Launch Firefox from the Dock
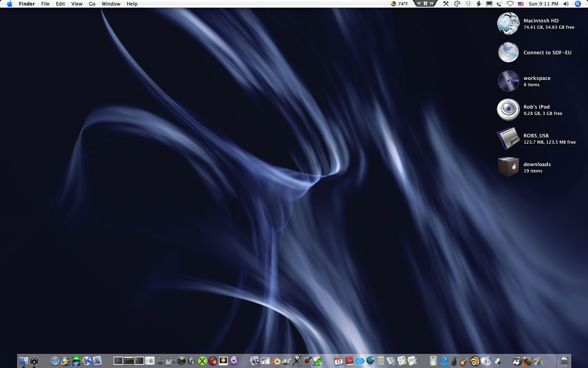Viewport: 588px width, 368px height. click(65, 361)
